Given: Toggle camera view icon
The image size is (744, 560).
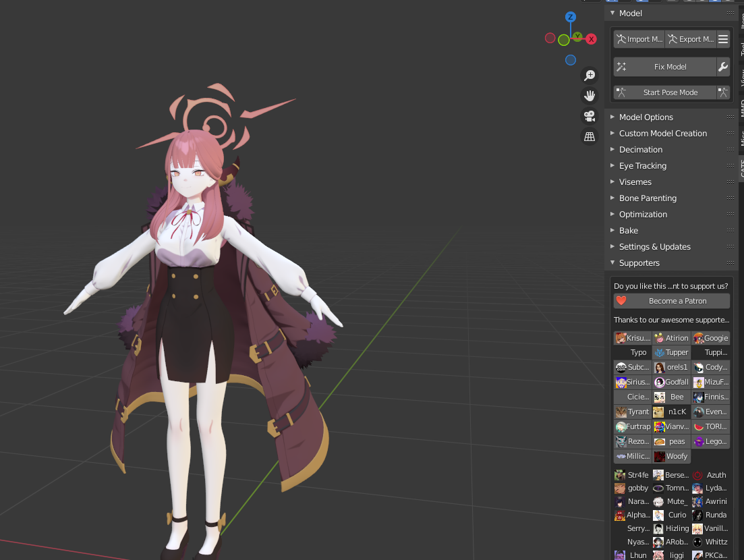Looking at the screenshot, I should (590, 116).
